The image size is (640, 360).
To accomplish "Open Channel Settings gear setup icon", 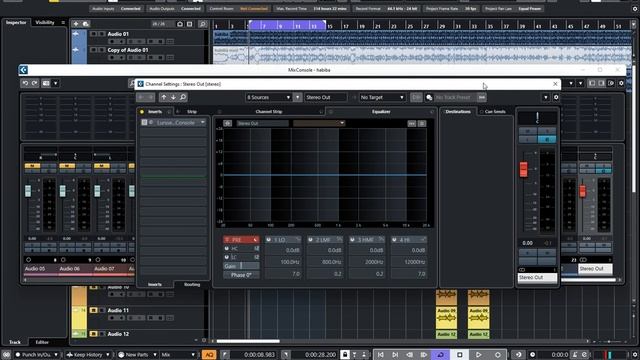I will pos(556,98).
